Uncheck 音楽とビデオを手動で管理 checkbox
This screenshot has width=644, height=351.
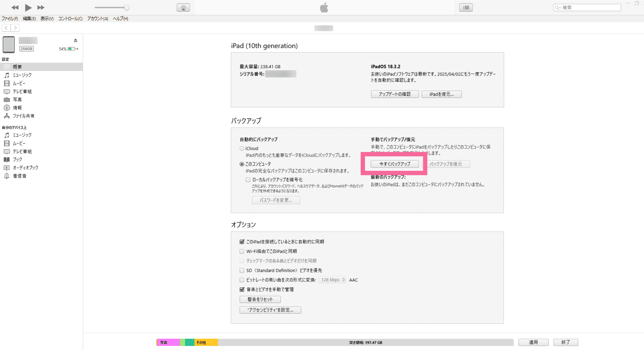[x=242, y=289]
